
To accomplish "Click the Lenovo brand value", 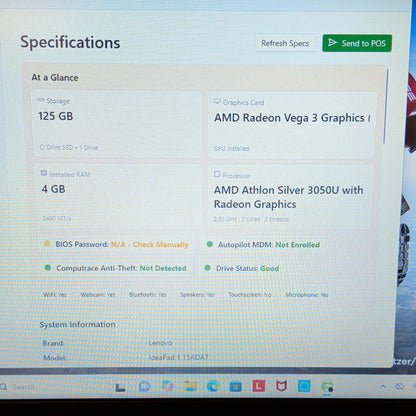I will (160, 343).
